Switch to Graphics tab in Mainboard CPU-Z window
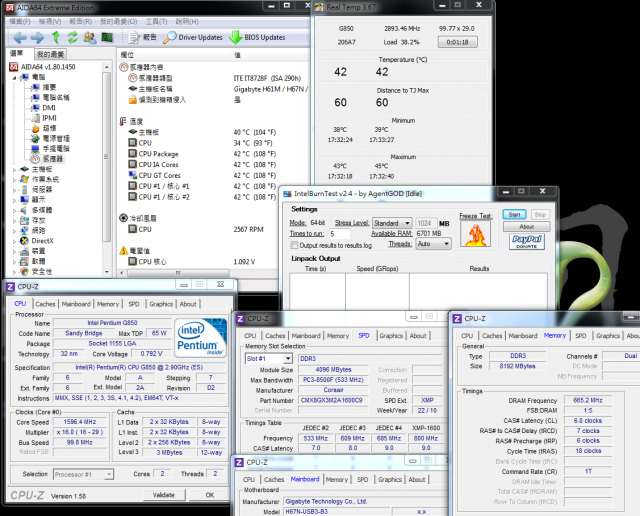The height and width of the screenshot is (516, 640). click(390, 480)
